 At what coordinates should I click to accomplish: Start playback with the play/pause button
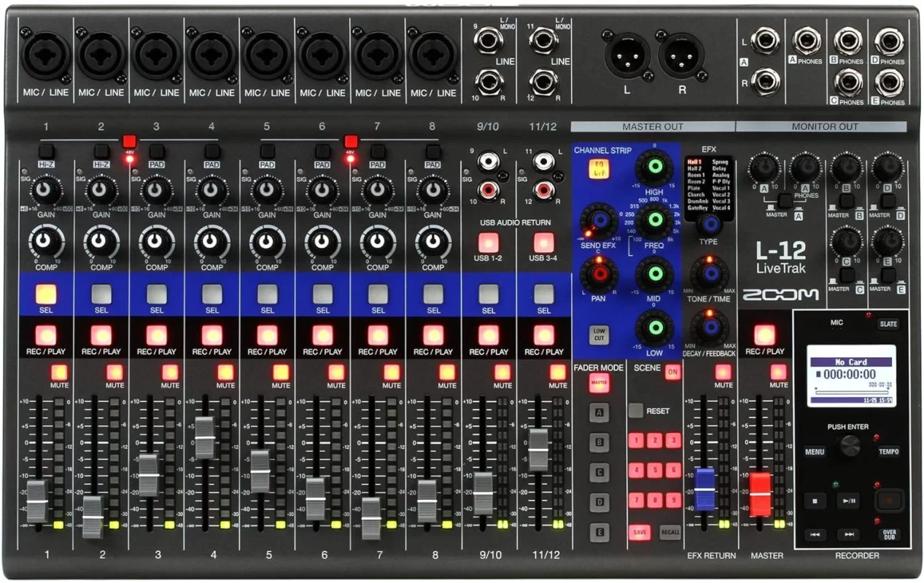point(848,501)
